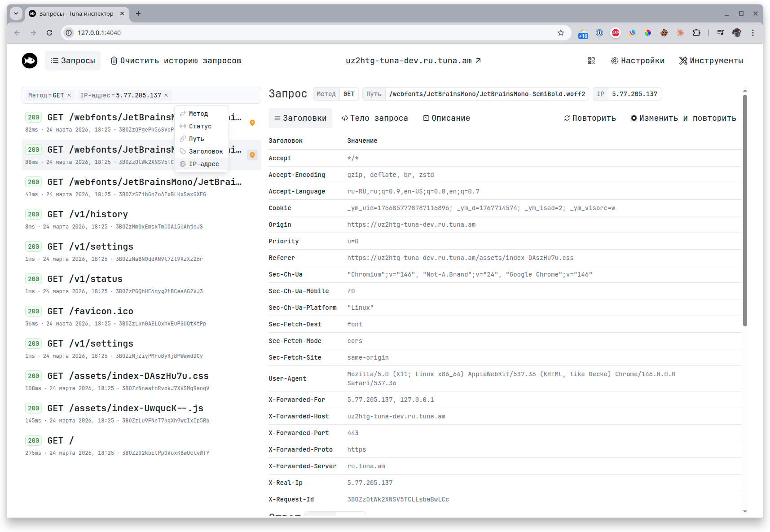Remove the IP-адрес filter chip
The height and width of the screenshot is (532, 770).
(x=166, y=95)
